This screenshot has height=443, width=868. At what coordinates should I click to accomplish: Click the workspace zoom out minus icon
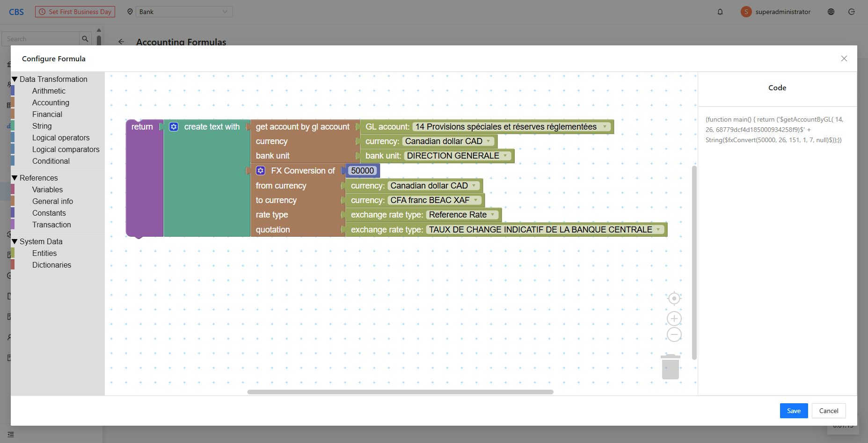(x=674, y=334)
